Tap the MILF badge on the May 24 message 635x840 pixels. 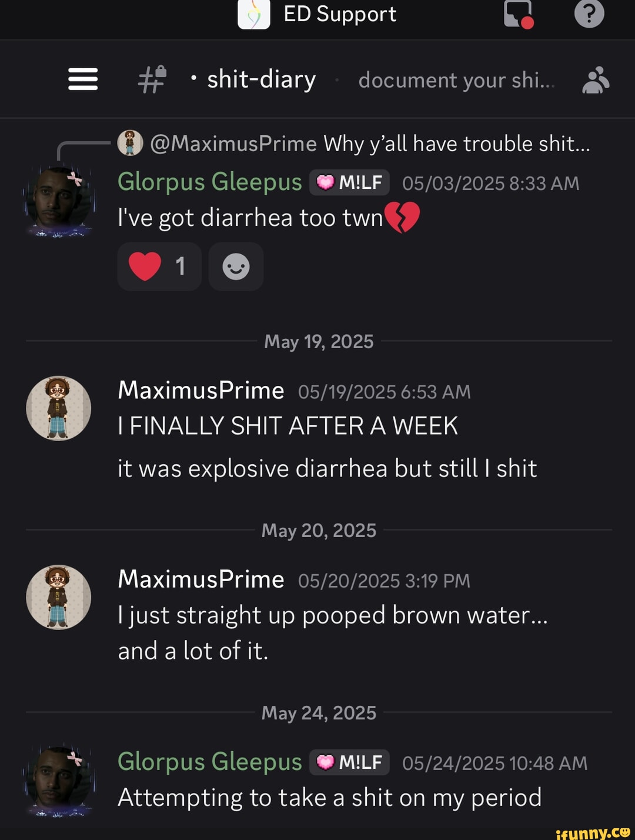(349, 762)
